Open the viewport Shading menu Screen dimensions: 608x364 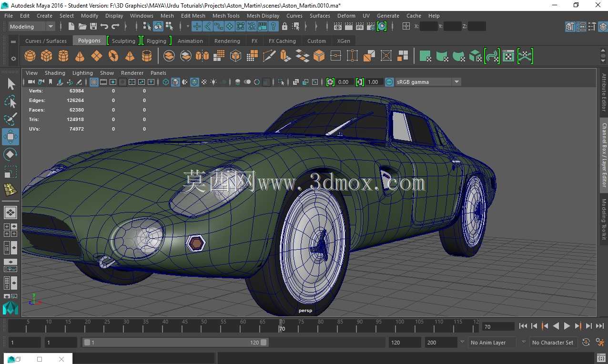(55, 73)
